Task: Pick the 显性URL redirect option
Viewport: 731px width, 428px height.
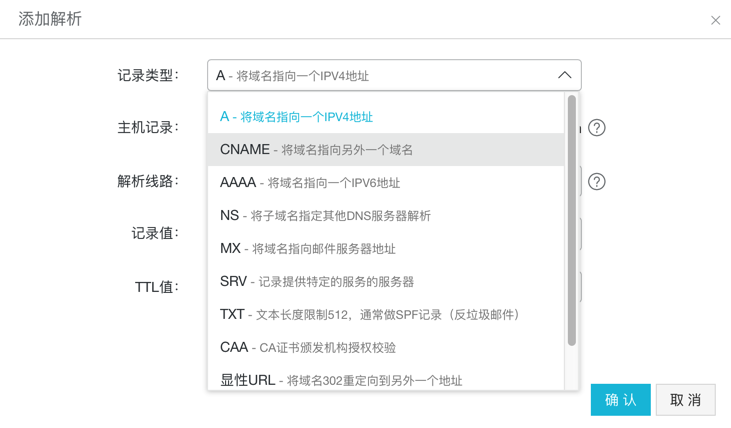Action: pos(341,380)
